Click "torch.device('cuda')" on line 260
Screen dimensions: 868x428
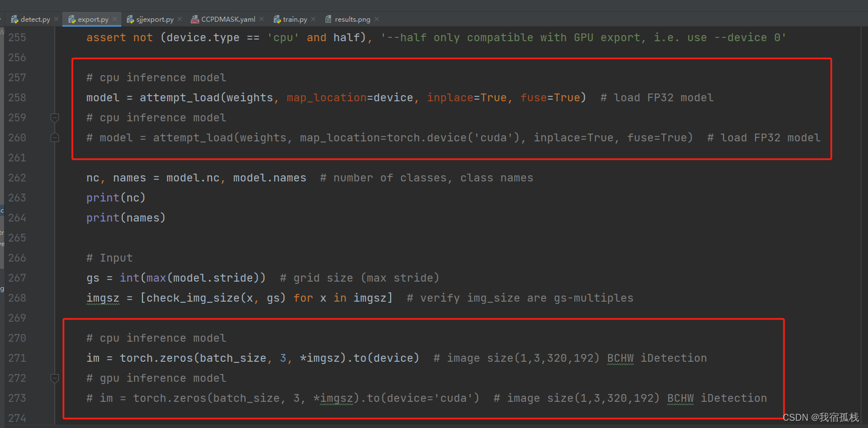pos(454,137)
